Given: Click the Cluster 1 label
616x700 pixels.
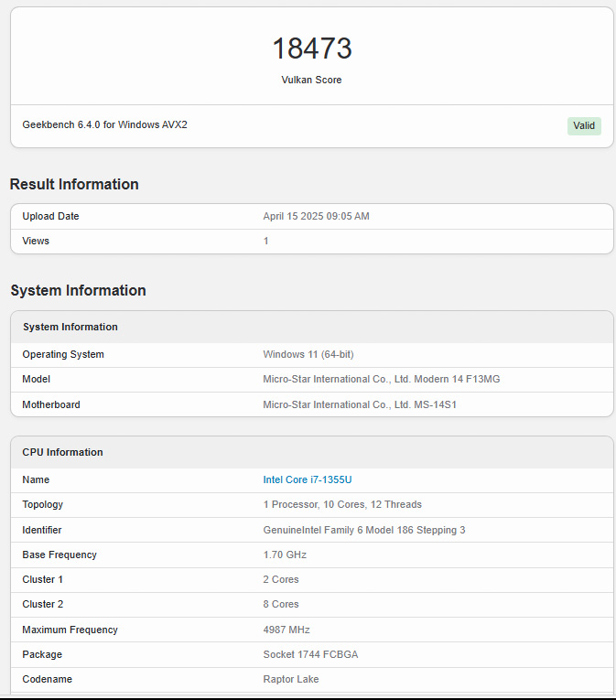Looking at the screenshot, I should coord(42,579).
